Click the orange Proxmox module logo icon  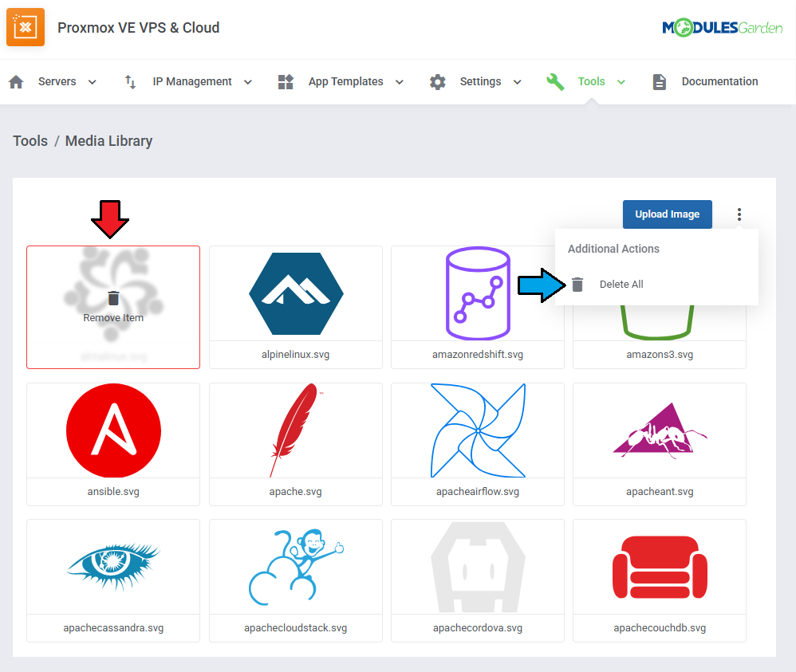pos(26,27)
